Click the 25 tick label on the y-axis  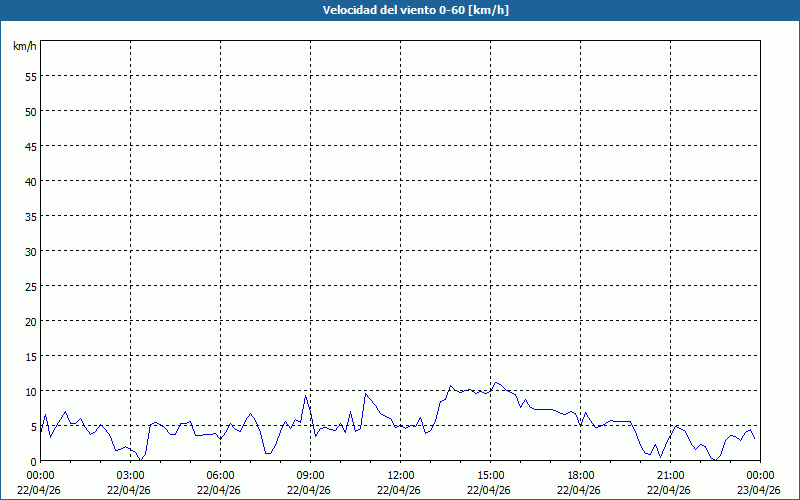[30, 286]
